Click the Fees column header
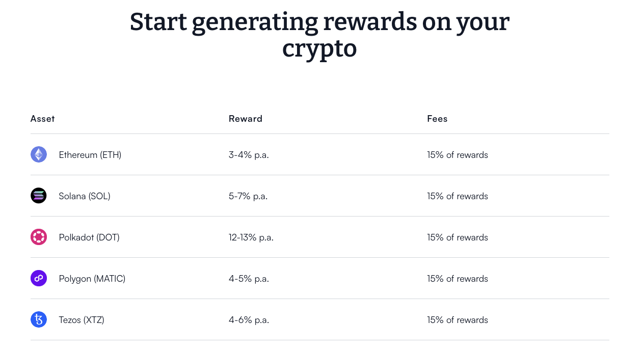 point(437,119)
